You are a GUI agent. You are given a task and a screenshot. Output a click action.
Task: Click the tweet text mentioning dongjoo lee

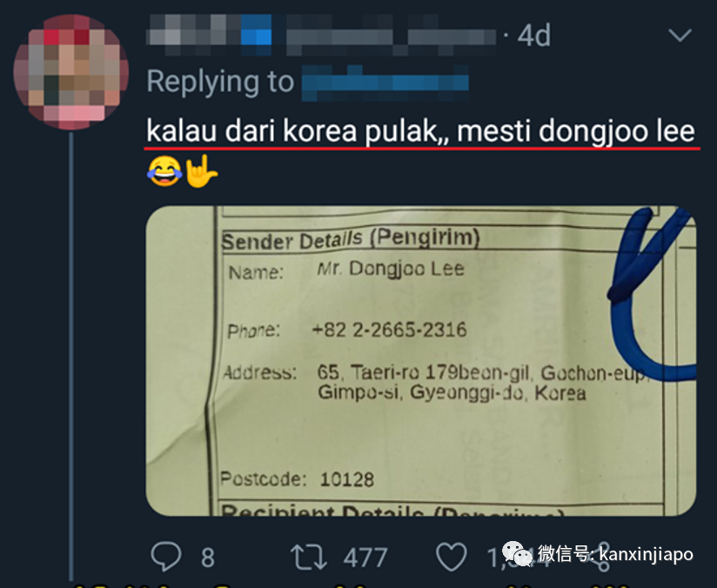point(420,131)
